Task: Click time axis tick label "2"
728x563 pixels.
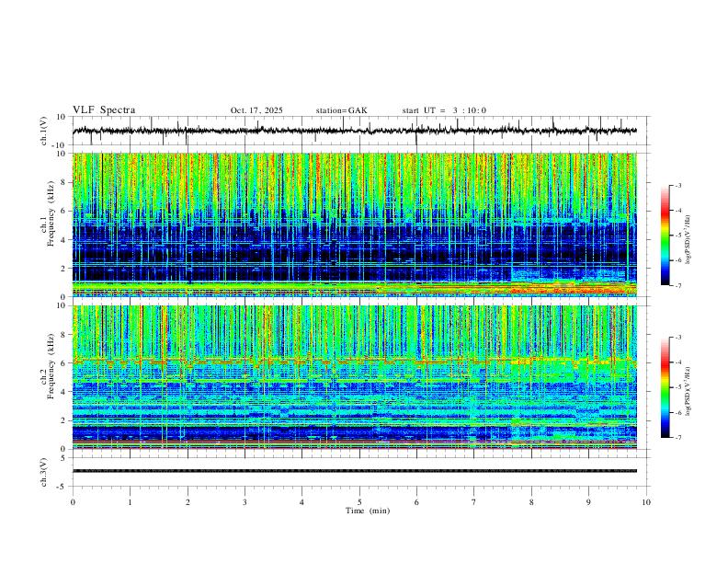Action: coord(188,502)
